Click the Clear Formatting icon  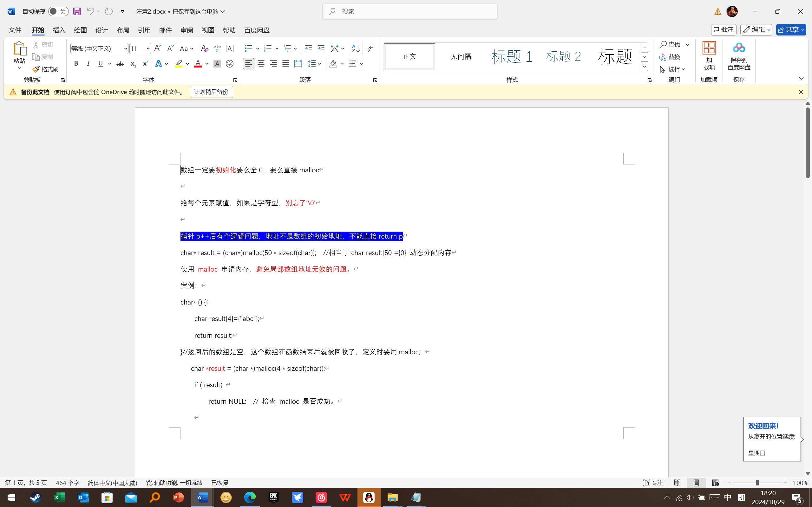(x=204, y=48)
